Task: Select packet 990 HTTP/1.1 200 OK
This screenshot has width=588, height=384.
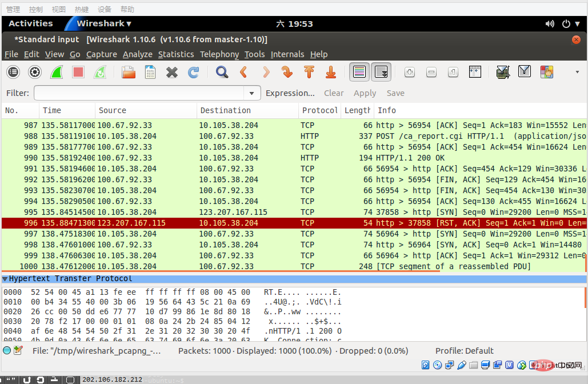Action: (294, 158)
